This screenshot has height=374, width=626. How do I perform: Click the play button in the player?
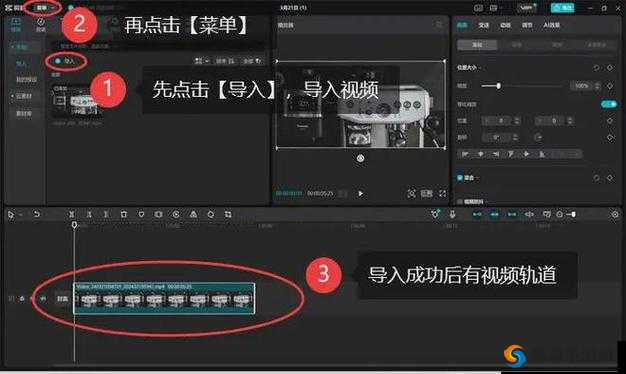coord(361,194)
